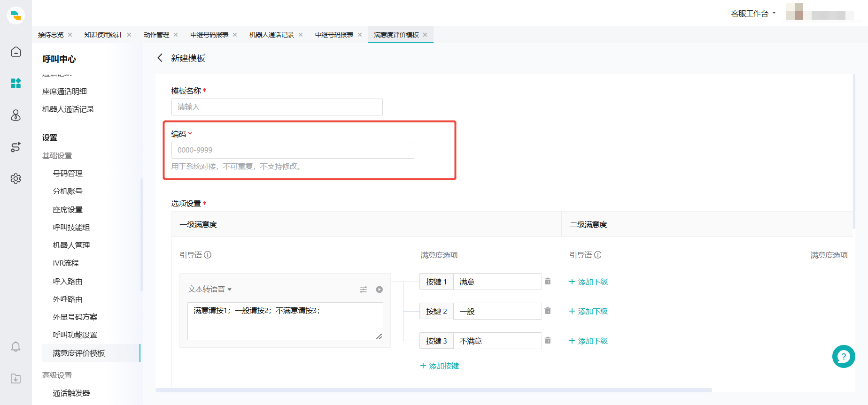Click the settings gear in left sidebar
Image resolution: width=868 pixels, height=405 pixels.
point(16,179)
